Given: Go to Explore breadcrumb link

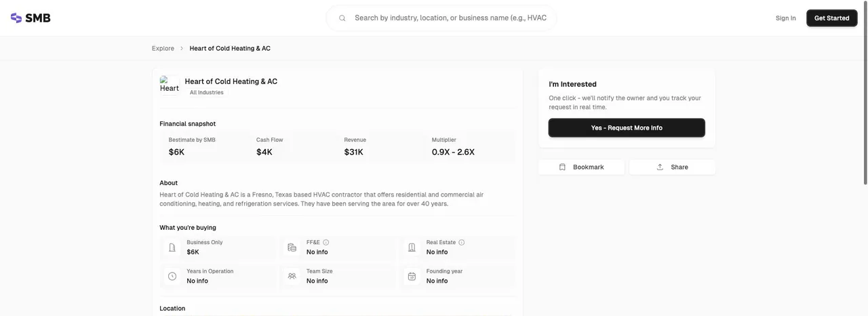Looking at the screenshot, I should point(163,48).
